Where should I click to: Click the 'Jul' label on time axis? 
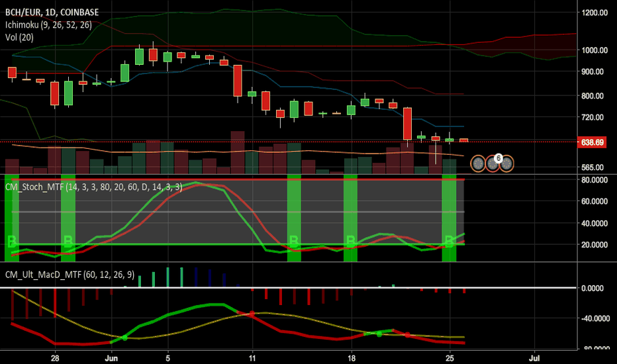click(x=534, y=358)
